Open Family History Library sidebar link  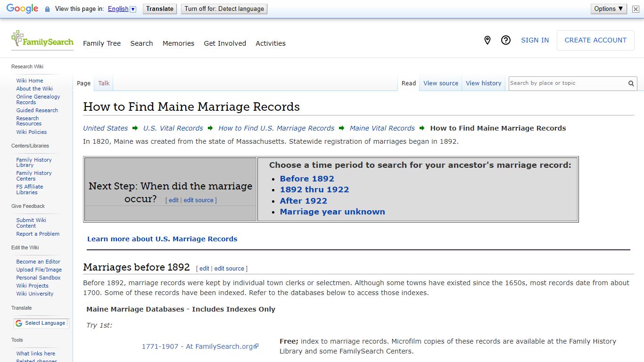(x=34, y=163)
